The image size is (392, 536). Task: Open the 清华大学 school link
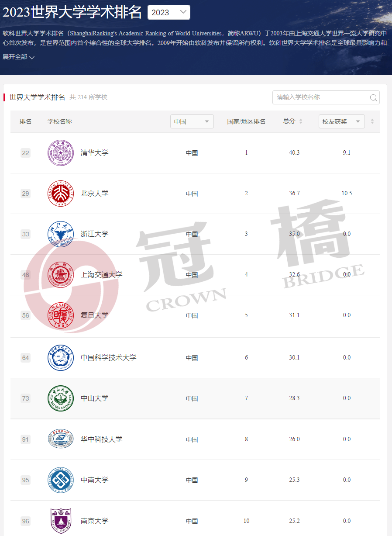coord(95,153)
